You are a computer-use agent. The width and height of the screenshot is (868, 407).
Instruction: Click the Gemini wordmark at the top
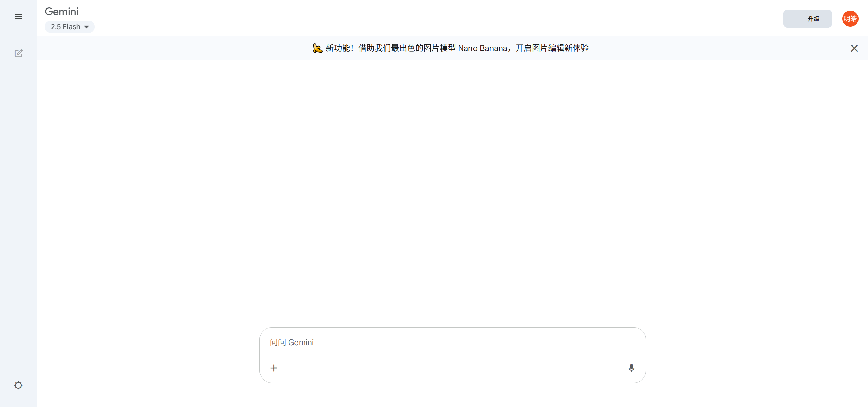[x=61, y=11]
